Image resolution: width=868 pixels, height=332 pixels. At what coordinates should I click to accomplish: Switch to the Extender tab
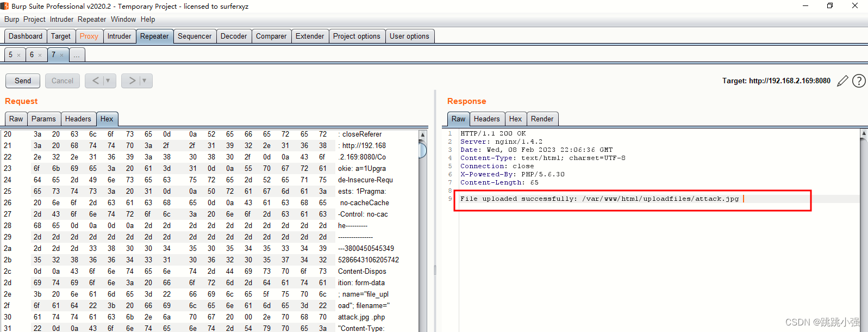pyautogui.click(x=310, y=36)
